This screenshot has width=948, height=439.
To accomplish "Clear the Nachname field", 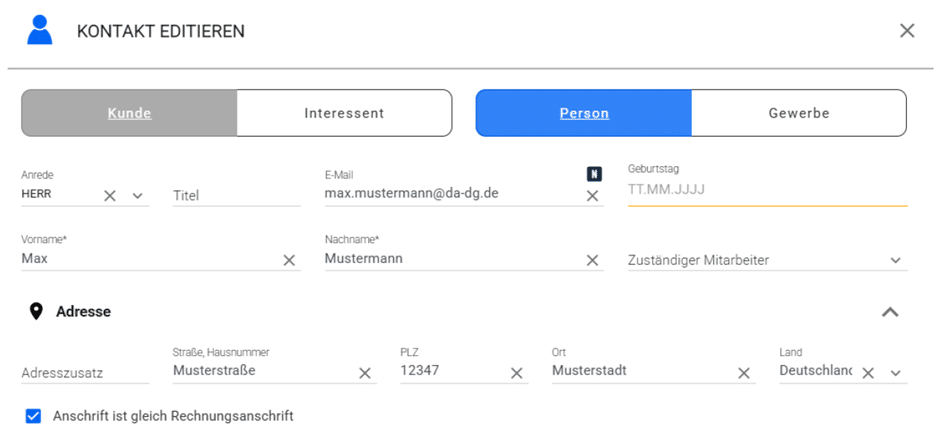I will 592,260.
